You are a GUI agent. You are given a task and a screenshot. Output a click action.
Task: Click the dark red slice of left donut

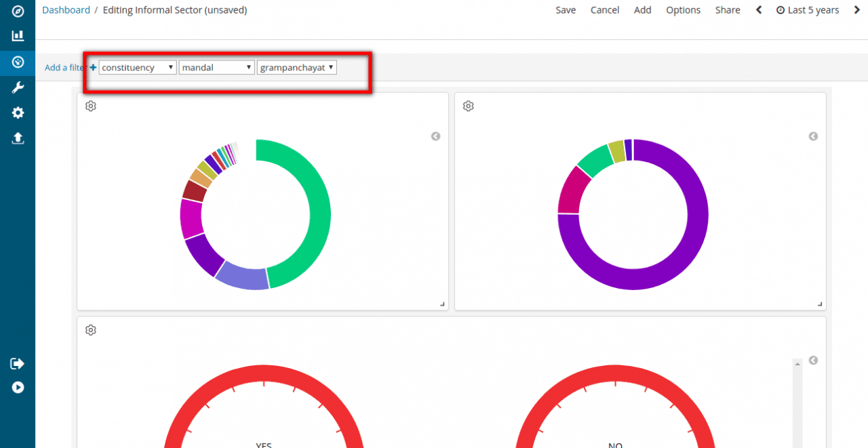coord(194,190)
